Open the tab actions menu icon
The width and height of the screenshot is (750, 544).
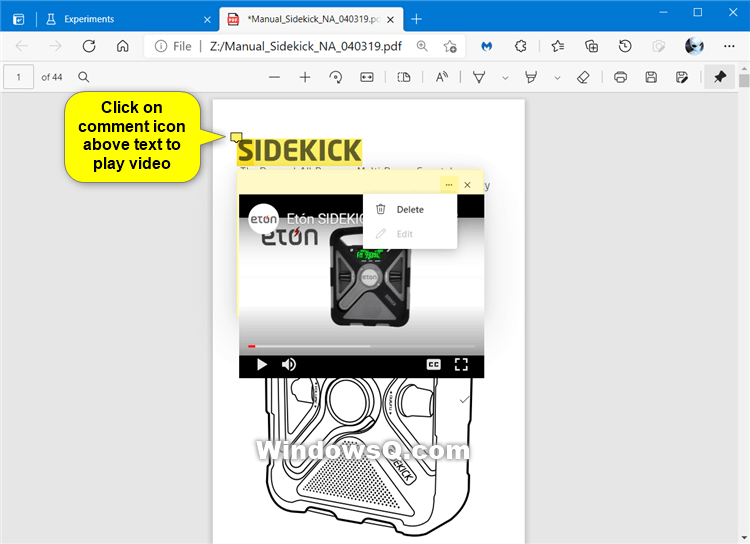click(18, 19)
